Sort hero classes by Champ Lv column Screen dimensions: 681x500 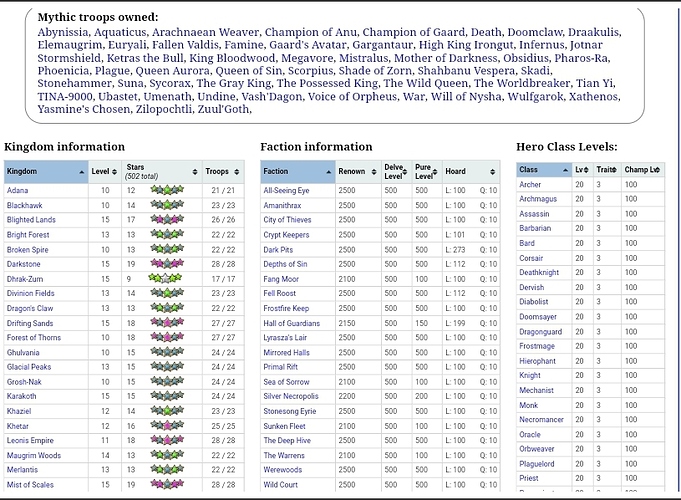643,170
